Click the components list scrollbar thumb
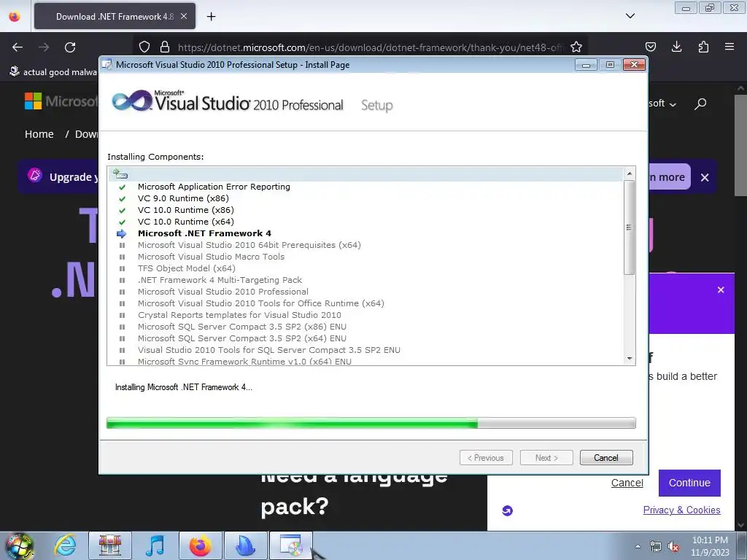This screenshot has height=560, width=747. [630, 227]
